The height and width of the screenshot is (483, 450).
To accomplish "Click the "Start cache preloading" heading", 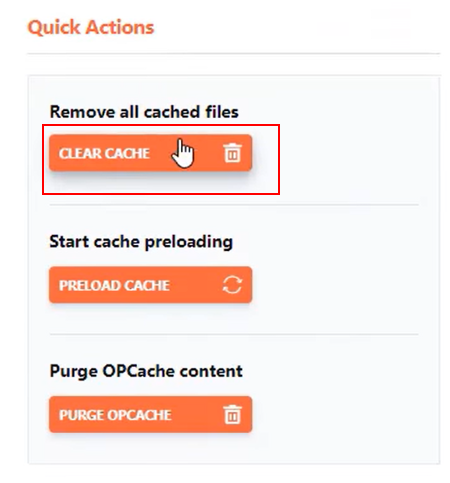I will (x=141, y=242).
